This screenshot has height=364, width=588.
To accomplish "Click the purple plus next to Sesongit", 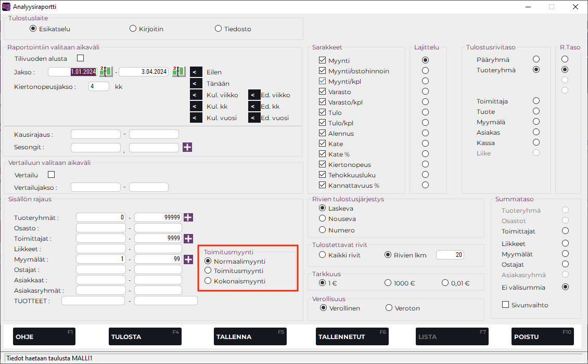I will tap(188, 147).
